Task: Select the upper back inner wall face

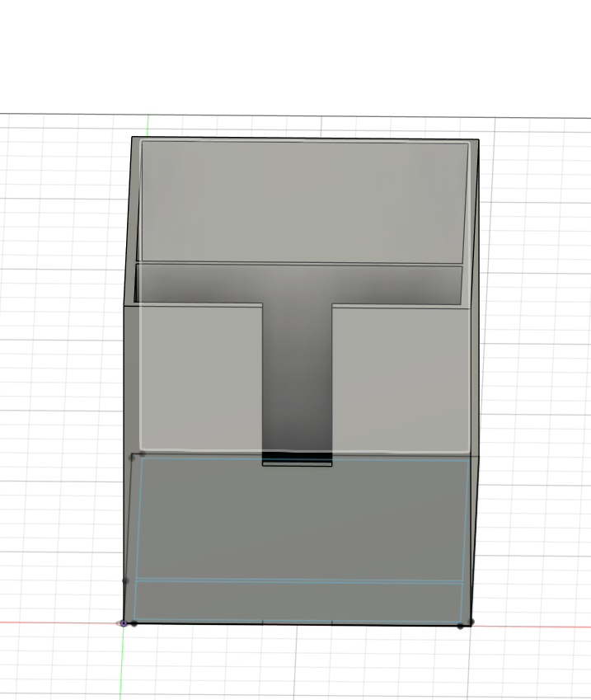Action: [303, 202]
